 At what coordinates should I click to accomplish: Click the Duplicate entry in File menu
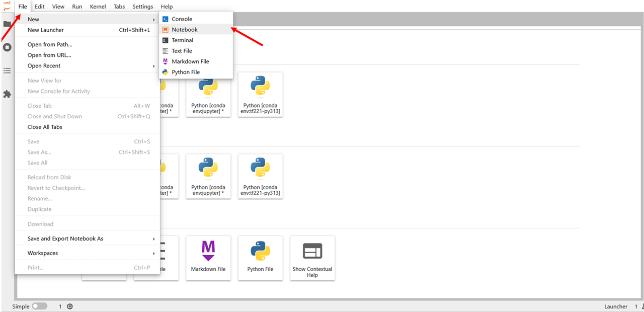pyautogui.click(x=88, y=209)
